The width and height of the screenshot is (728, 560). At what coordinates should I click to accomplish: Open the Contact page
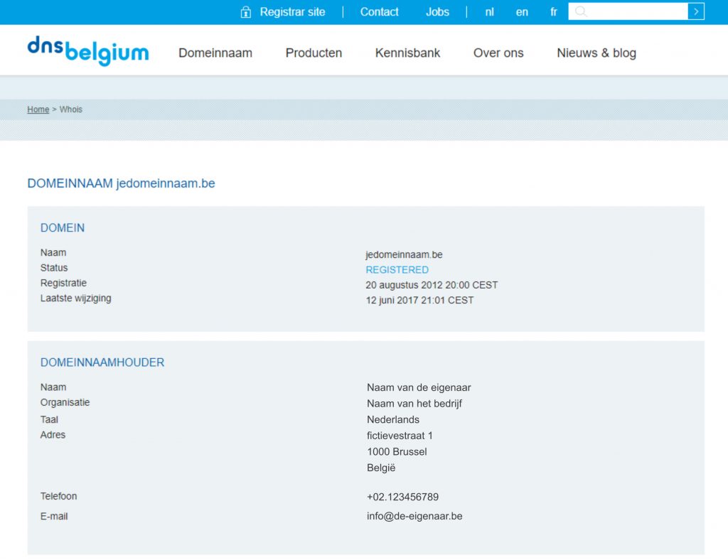(380, 12)
